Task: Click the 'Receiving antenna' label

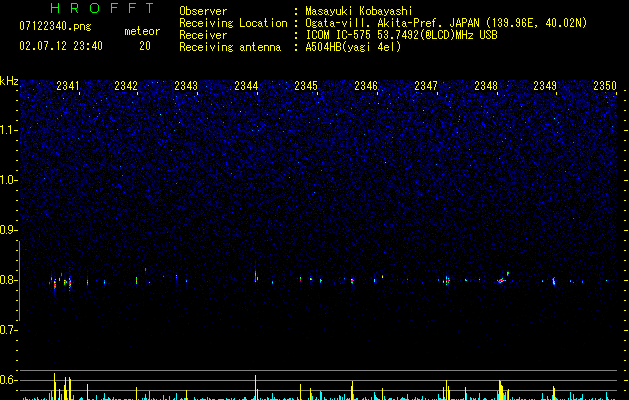Action: [x=230, y=47]
